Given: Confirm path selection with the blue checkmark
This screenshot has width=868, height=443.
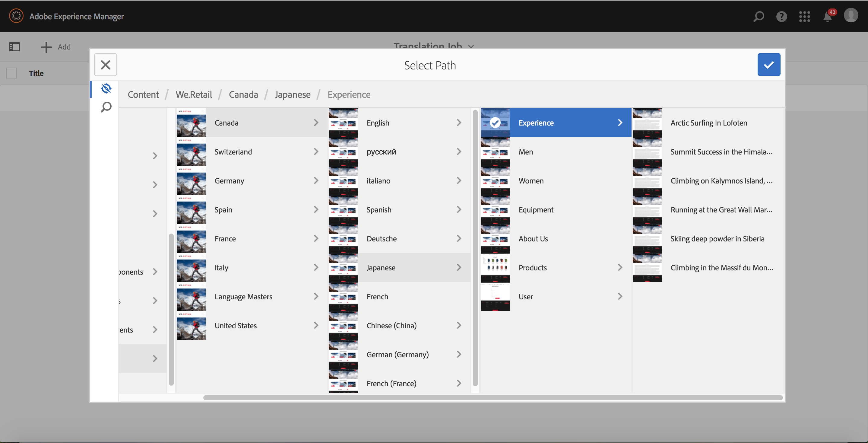Looking at the screenshot, I should (x=768, y=64).
